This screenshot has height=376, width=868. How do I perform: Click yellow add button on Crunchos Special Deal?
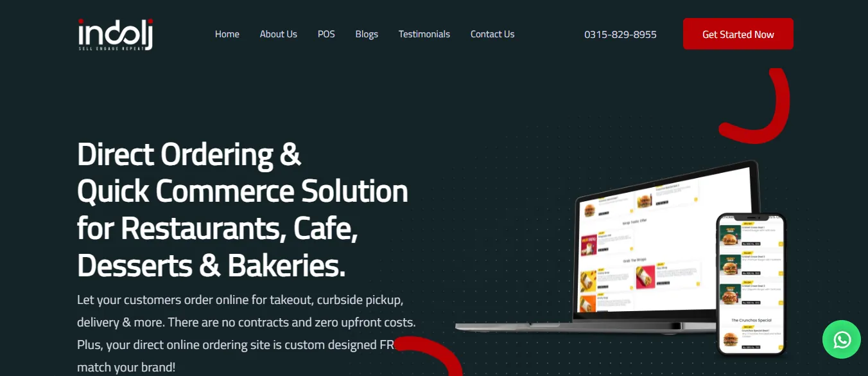781,347
